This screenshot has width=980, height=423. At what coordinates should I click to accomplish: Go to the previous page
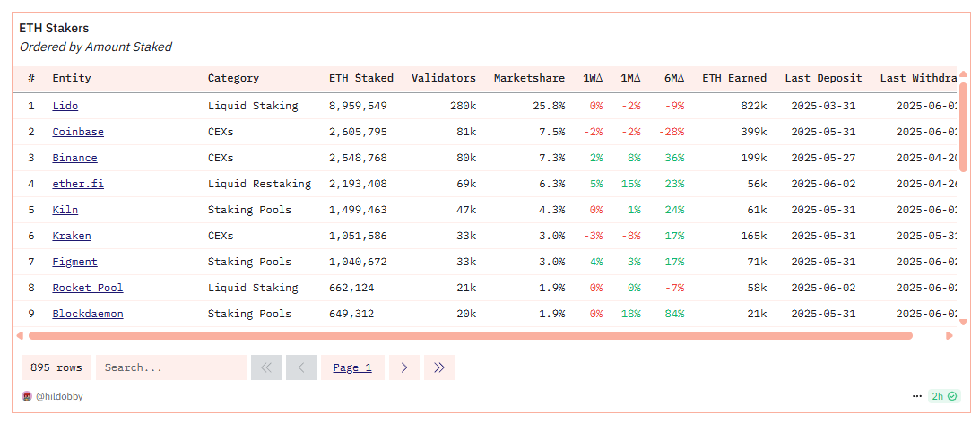tap(301, 367)
